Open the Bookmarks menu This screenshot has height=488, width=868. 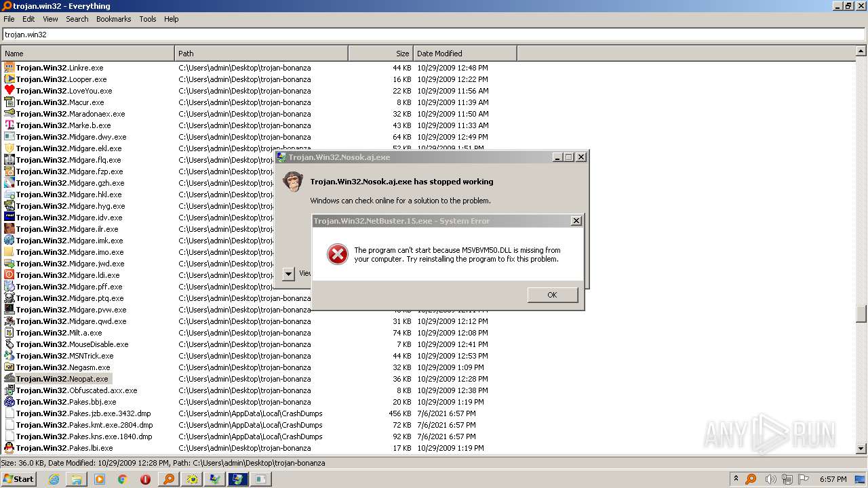pyautogui.click(x=113, y=19)
